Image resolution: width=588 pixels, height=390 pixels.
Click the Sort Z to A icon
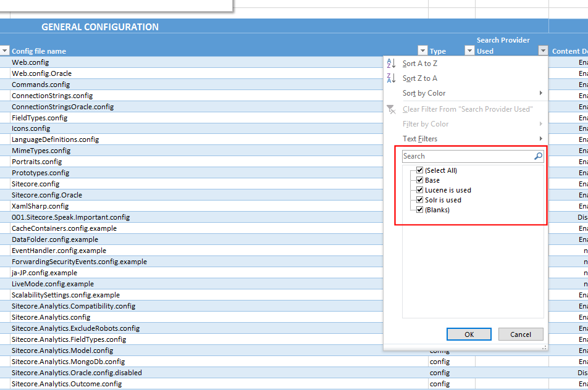pyautogui.click(x=392, y=78)
